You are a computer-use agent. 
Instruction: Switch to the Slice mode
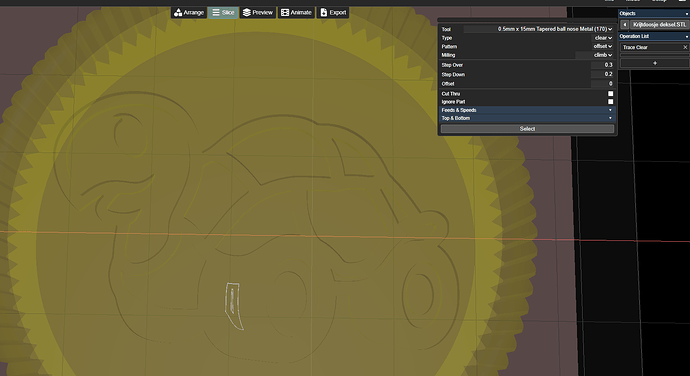223,12
